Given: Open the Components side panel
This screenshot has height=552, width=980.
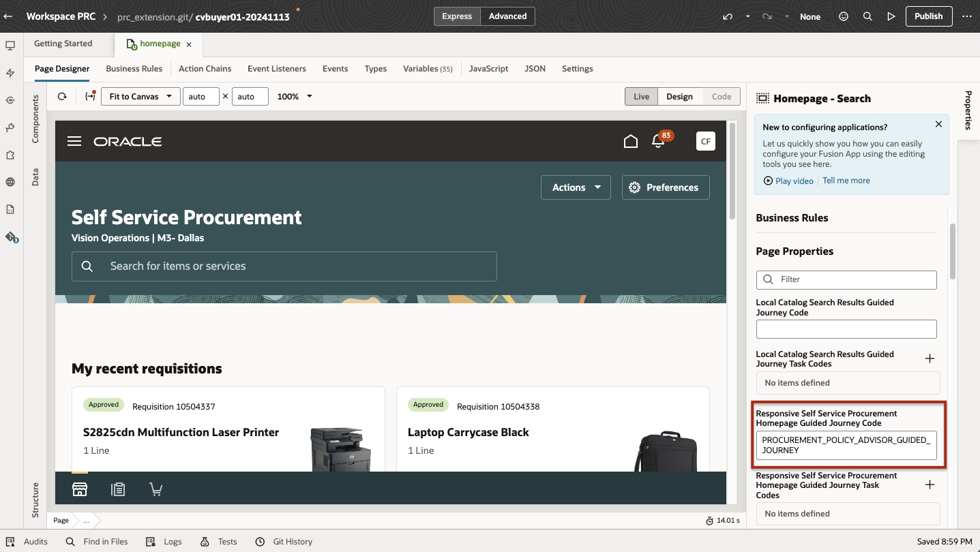Looking at the screenshot, I should click(35, 119).
